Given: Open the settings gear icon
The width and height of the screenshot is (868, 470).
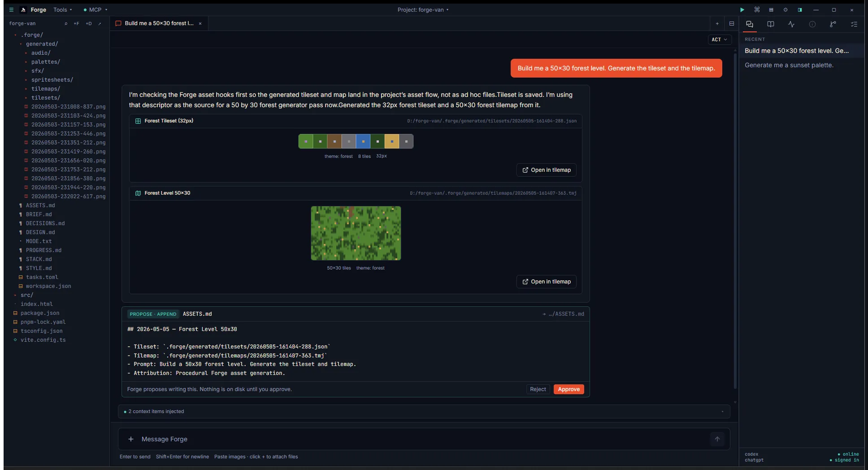Looking at the screenshot, I should [786, 9].
